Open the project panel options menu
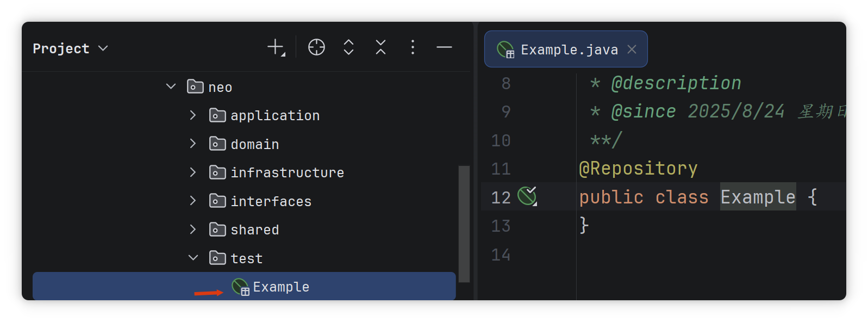Screen dimensions: 868x322 tap(413, 48)
